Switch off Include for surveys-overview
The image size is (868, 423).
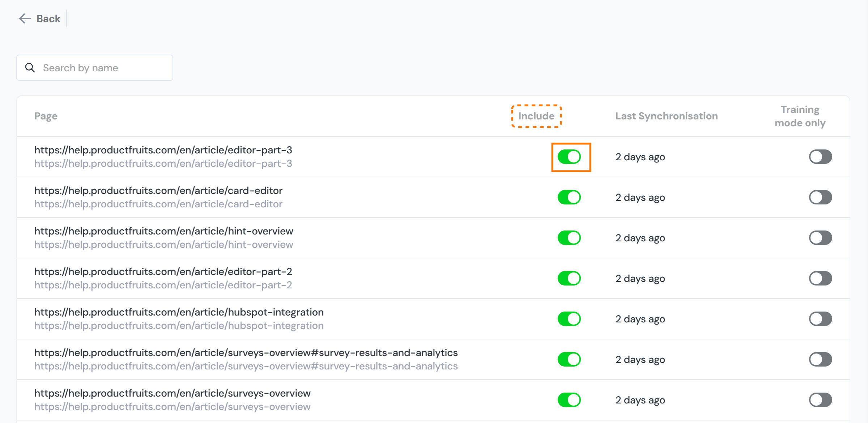569,400
